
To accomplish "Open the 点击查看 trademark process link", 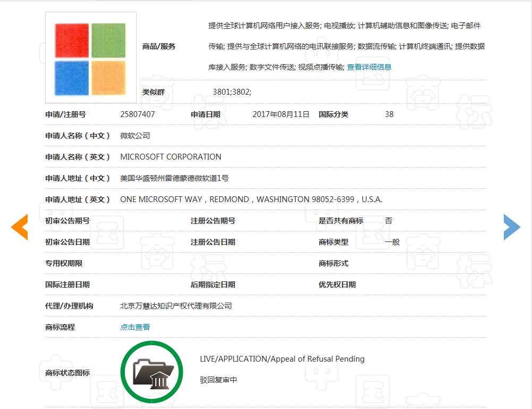I will click(x=135, y=327).
